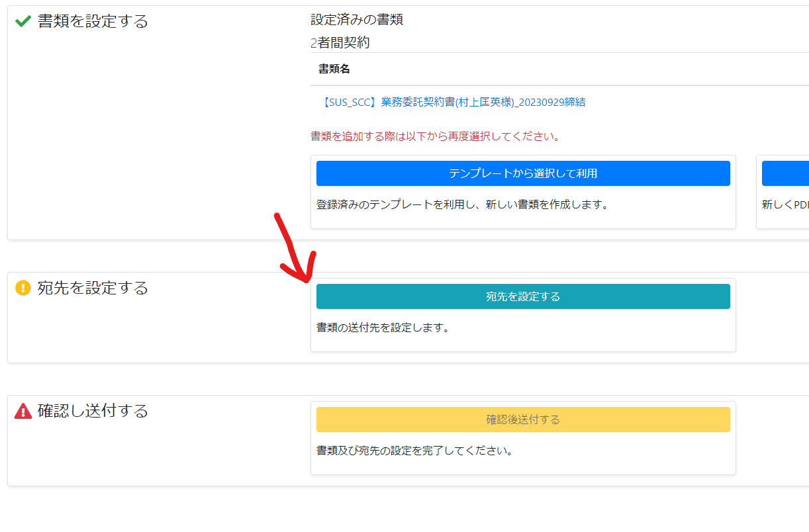Open the 【SUS_SCC】業務委託契約書 document link
809x532 pixels.
pyautogui.click(x=452, y=102)
